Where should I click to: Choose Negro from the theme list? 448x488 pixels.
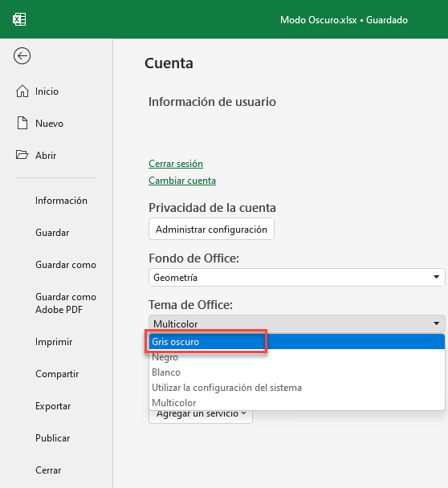click(297, 357)
